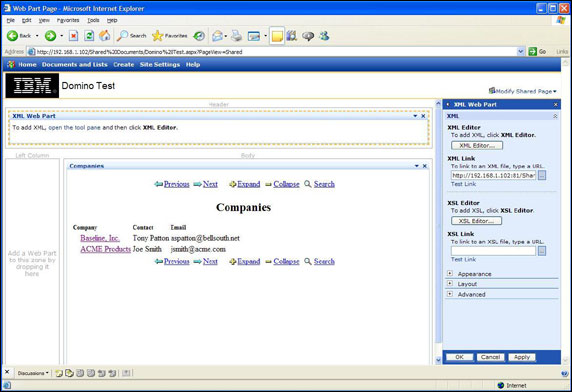Collapse the XML section in tool pane
This screenshot has width=572, height=392.
555,116
